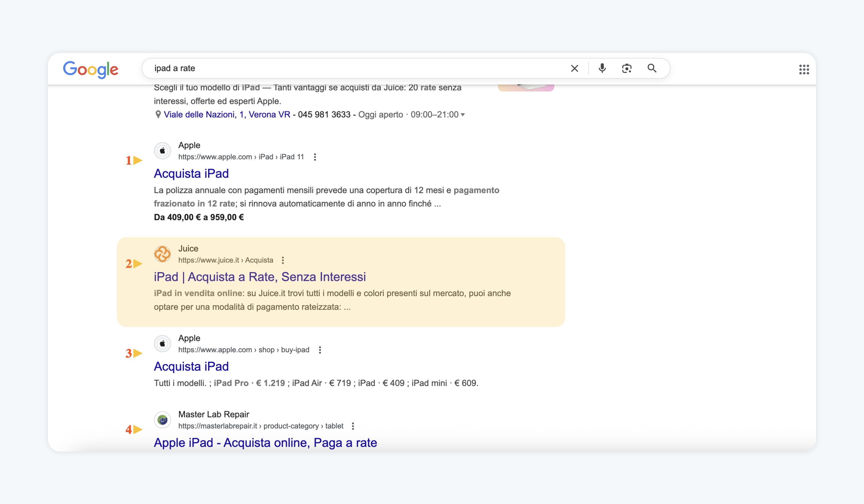Click the URL https://www.juice.it › Acquista

pyautogui.click(x=226, y=260)
